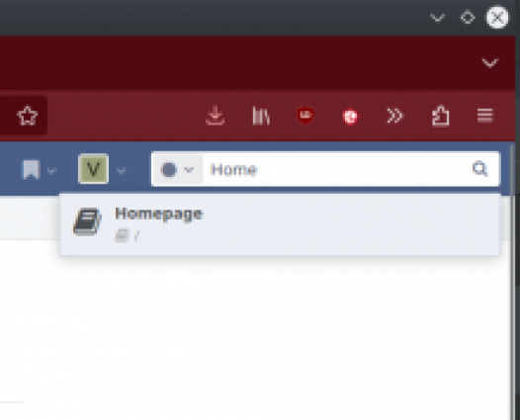Click the green V user avatar
This screenshot has height=420, width=520.
94,169
